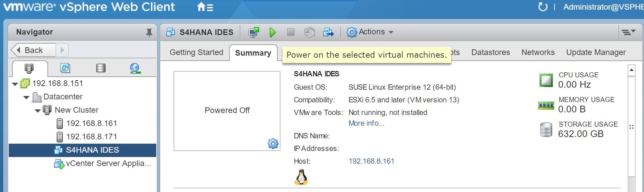Select the Hosts and Clusters view
The width and height of the screenshot is (644, 192).
(29, 68)
